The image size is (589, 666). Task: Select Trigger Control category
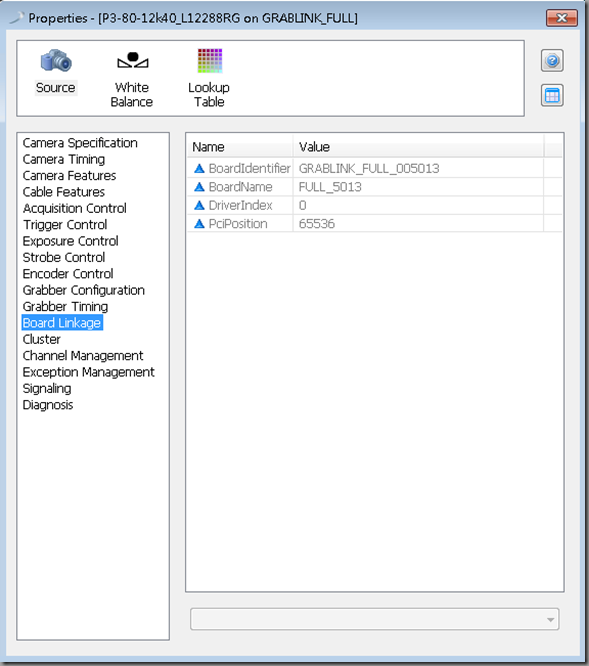(x=65, y=225)
